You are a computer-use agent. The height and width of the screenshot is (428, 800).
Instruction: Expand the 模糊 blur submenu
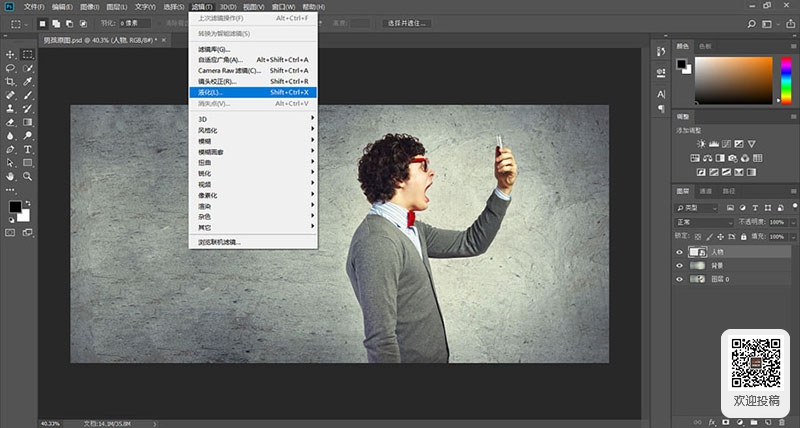click(x=253, y=141)
